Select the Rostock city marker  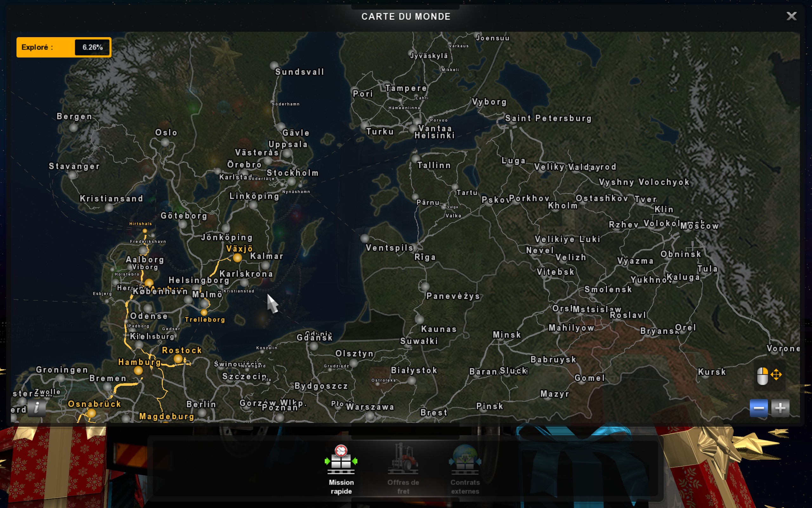pyautogui.click(x=178, y=359)
